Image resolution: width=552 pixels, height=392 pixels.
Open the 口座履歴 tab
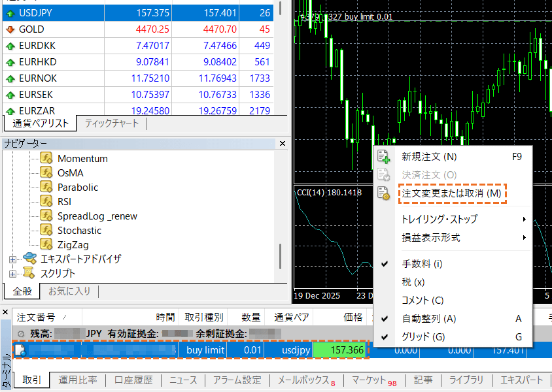133,380
